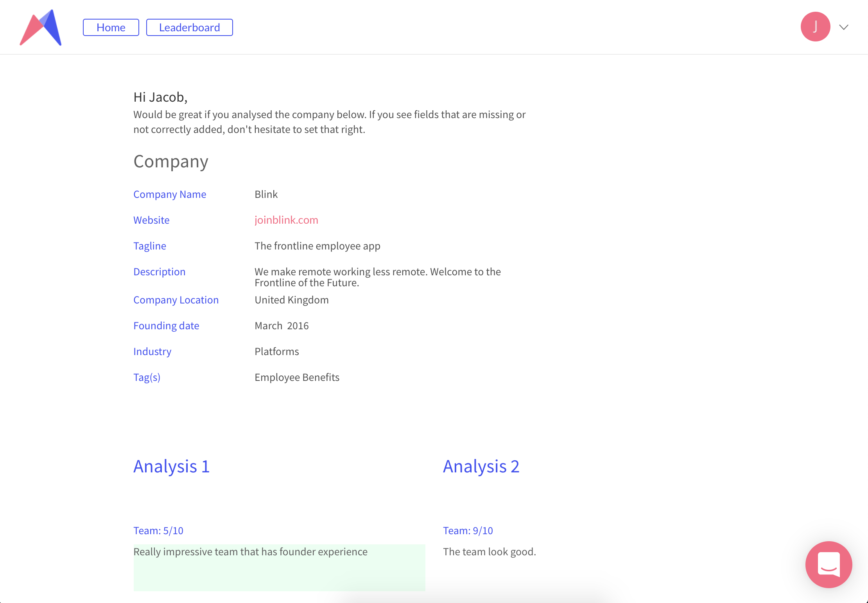Click the Website field label

pos(151,220)
